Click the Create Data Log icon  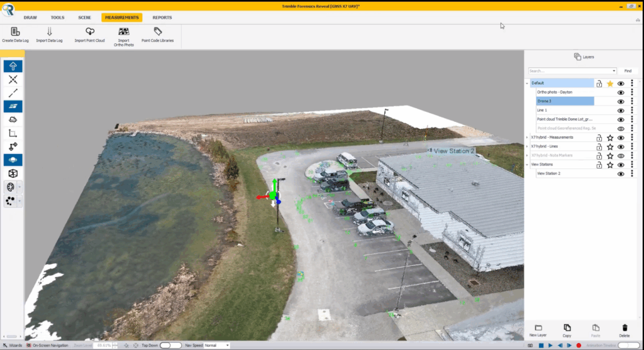click(x=16, y=31)
